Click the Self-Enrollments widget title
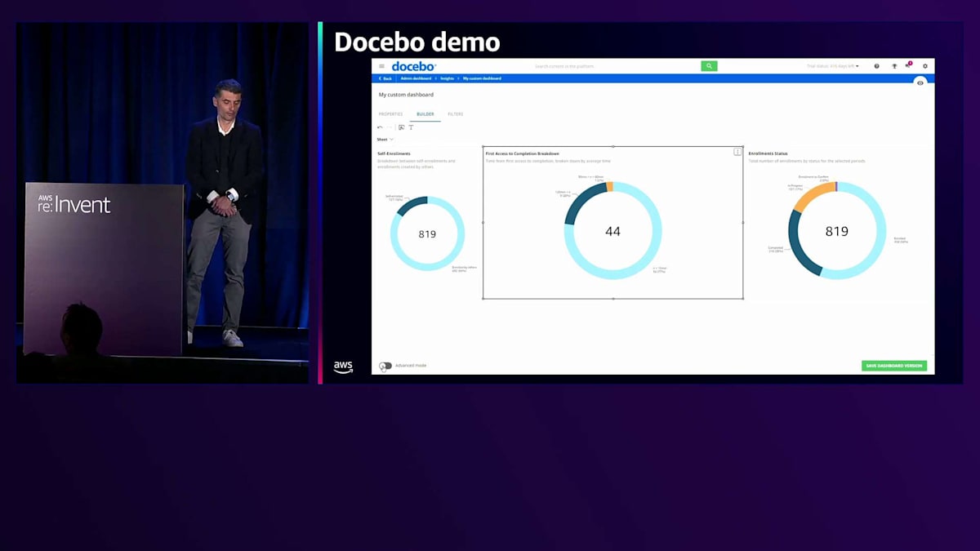The width and height of the screenshot is (980, 551). click(394, 153)
